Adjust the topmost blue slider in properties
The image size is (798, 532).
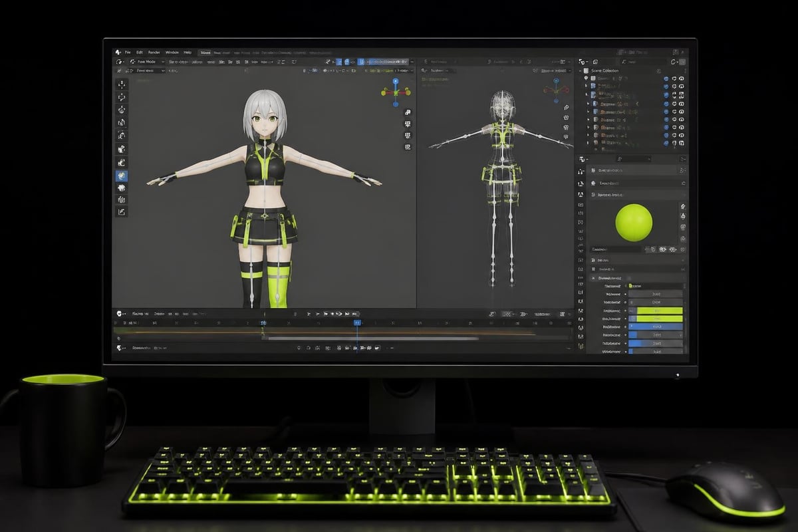(655, 327)
